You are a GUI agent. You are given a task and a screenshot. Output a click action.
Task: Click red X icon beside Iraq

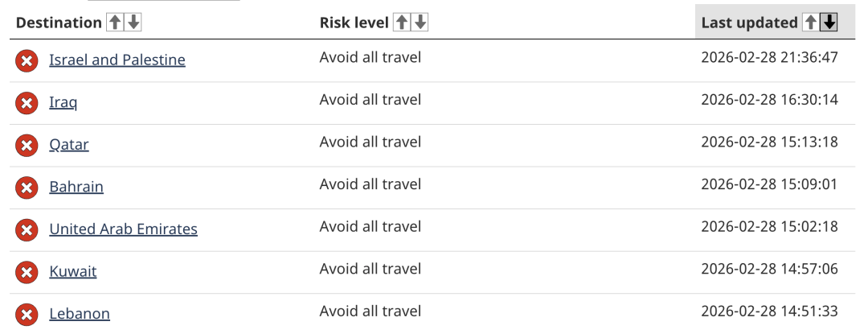[27, 103]
